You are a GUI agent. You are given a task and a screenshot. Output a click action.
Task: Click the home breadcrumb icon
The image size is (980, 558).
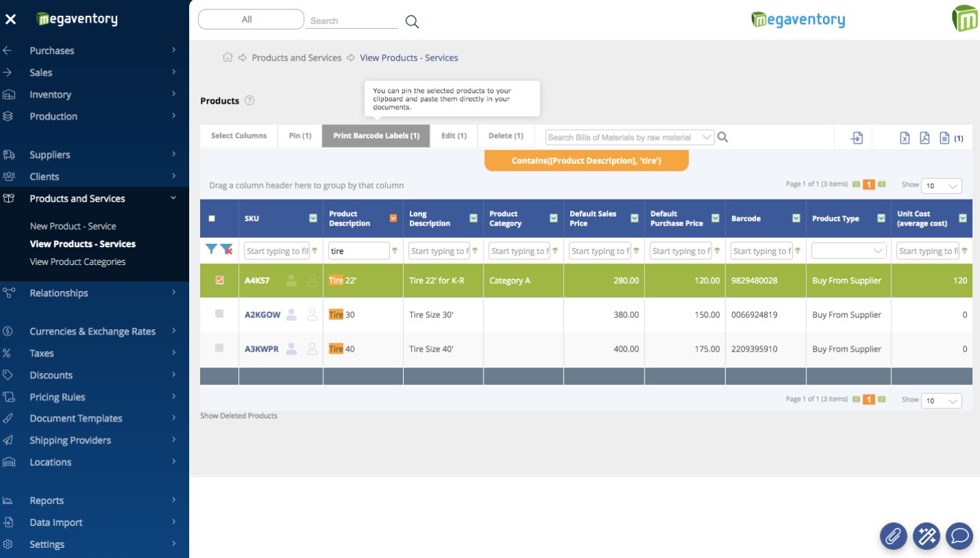point(227,57)
